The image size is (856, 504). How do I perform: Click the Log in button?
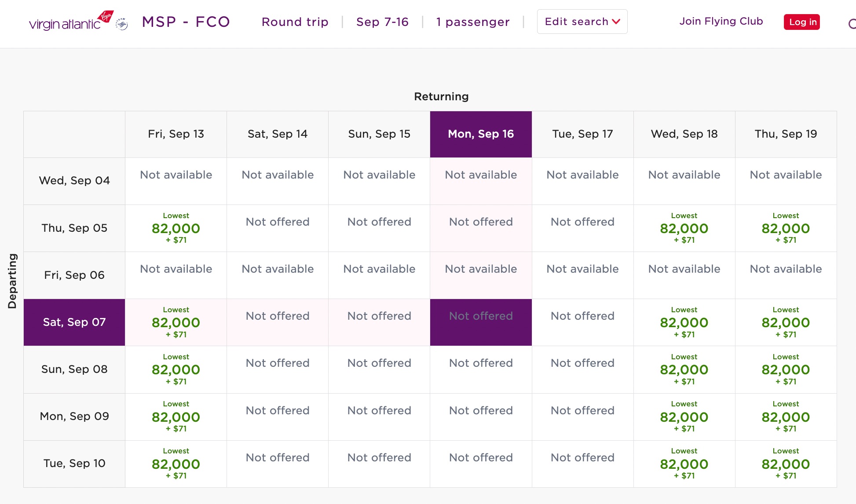(x=801, y=22)
